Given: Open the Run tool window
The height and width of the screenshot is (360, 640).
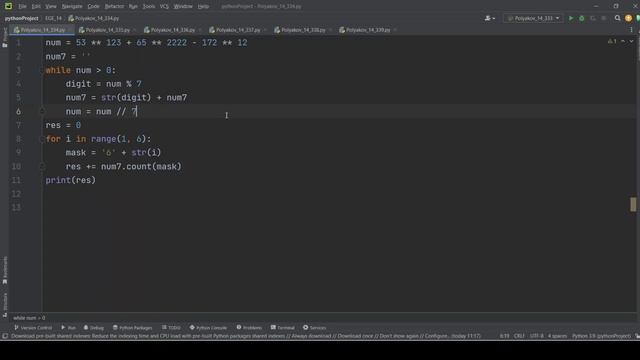Looking at the screenshot, I should (x=69, y=327).
